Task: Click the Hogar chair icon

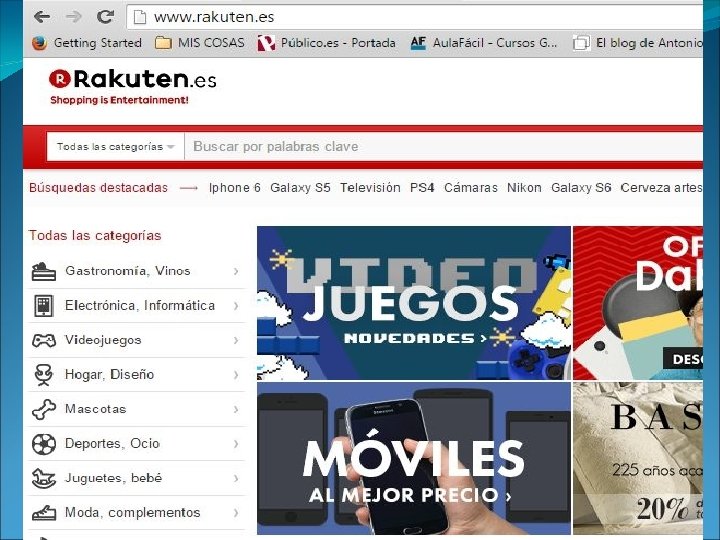Action: 44,375
